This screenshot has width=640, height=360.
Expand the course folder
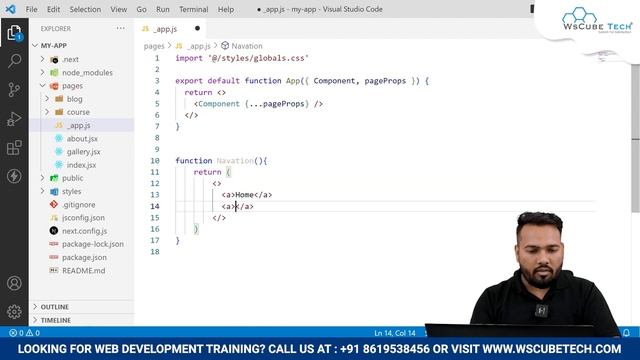47,112
